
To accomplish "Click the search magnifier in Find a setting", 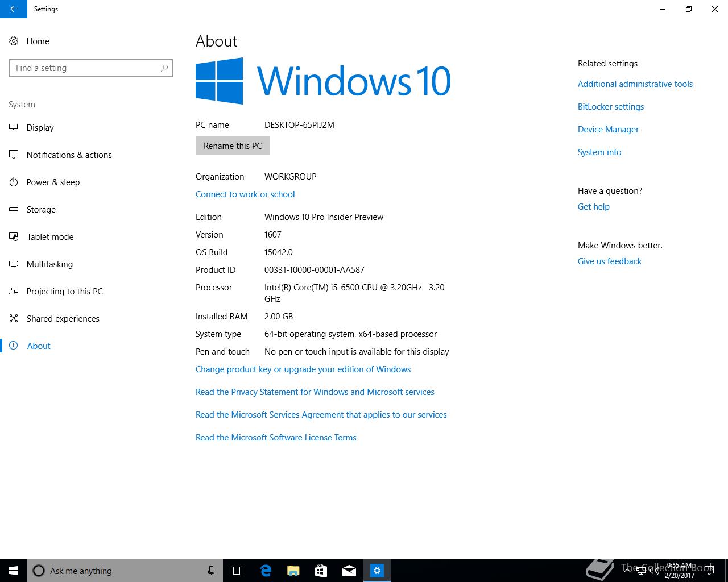I will 164,68.
